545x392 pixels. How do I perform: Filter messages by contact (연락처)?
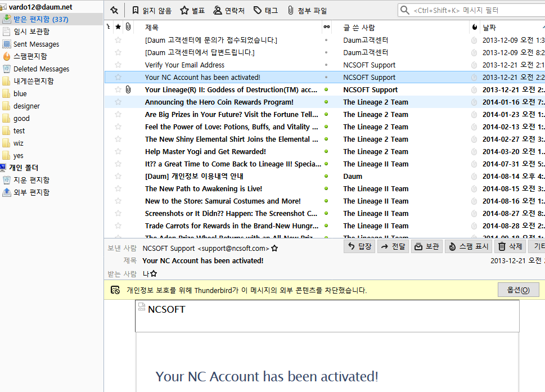coord(229,11)
